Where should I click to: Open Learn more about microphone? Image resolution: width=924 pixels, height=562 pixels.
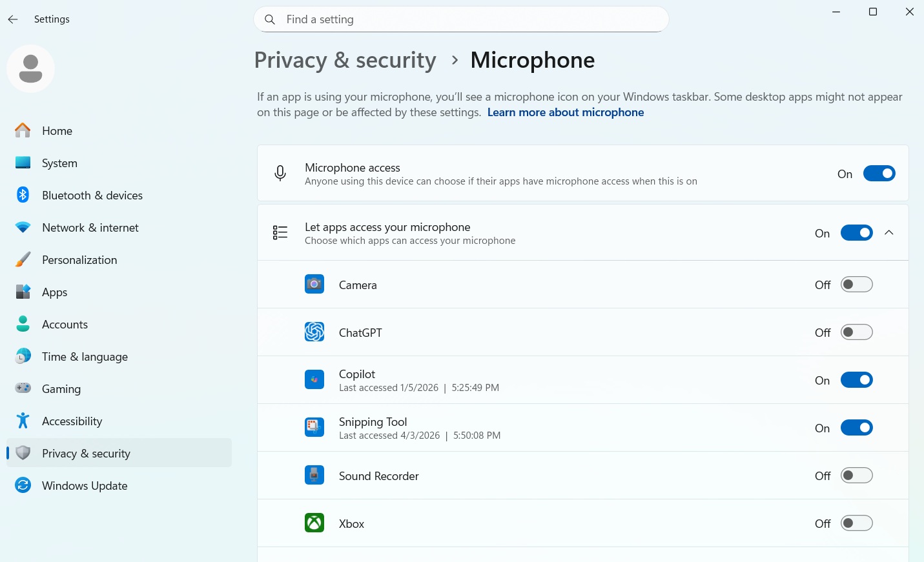[566, 112]
